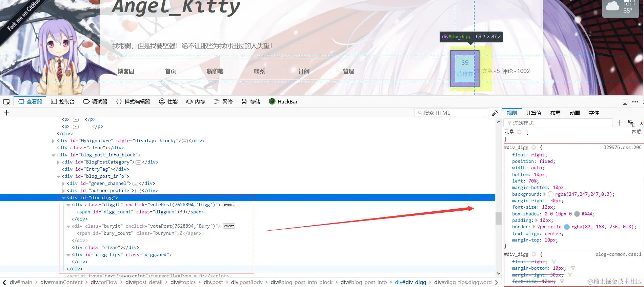Pick a color with the eyedropper icon
This screenshot has height=287, width=644.
click(x=495, y=113)
